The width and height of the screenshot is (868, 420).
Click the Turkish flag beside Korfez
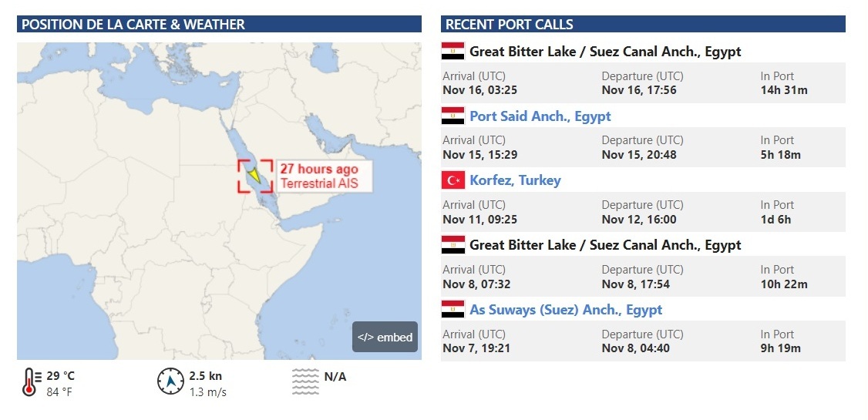click(453, 180)
